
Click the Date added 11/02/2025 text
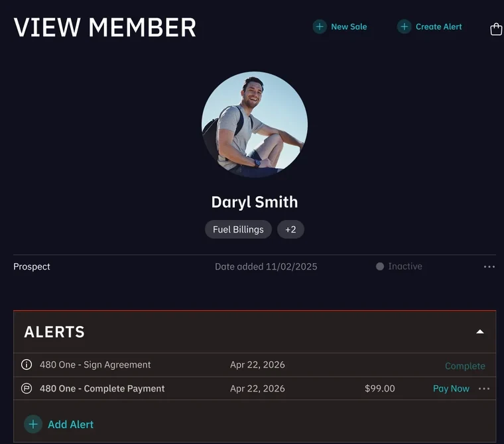click(x=266, y=266)
